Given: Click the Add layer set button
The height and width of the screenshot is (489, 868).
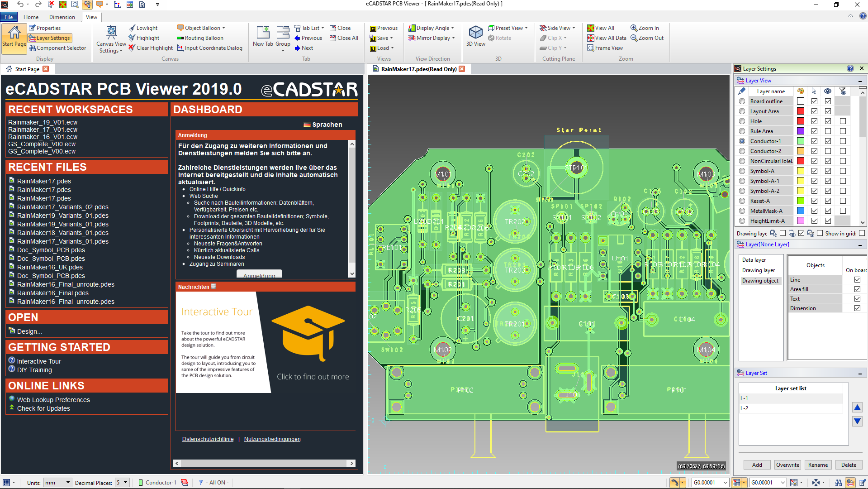Looking at the screenshot, I should click(x=757, y=465).
